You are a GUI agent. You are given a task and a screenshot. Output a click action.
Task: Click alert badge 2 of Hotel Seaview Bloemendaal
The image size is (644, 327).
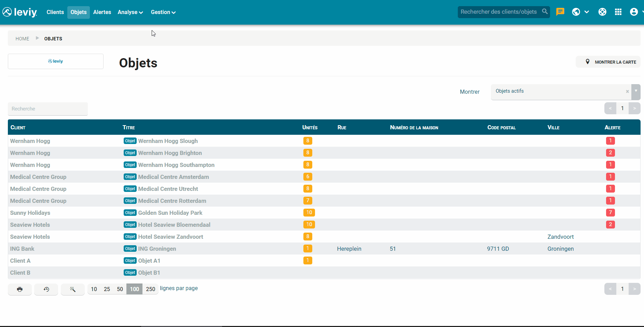click(x=611, y=225)
